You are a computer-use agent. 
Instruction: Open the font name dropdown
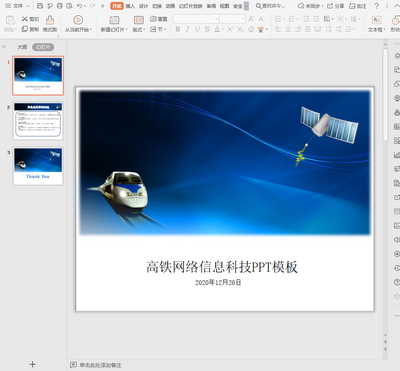(x=196, y=19)
